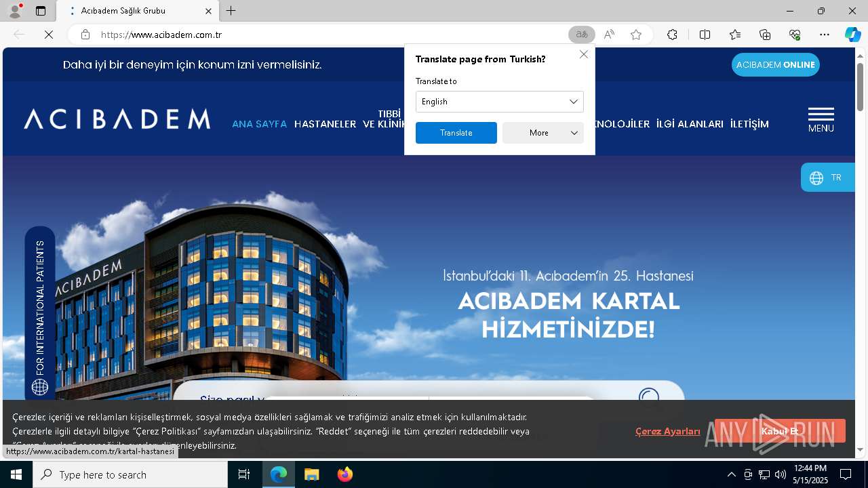868x488 pixels.
Task: Launch Firefox from taskbar
Action: tap(344, 474)
